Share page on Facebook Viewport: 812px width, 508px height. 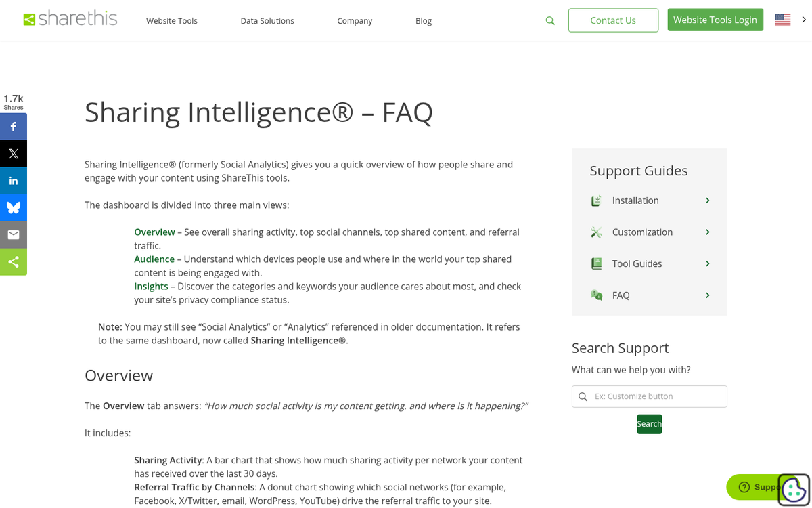[14, 127]
